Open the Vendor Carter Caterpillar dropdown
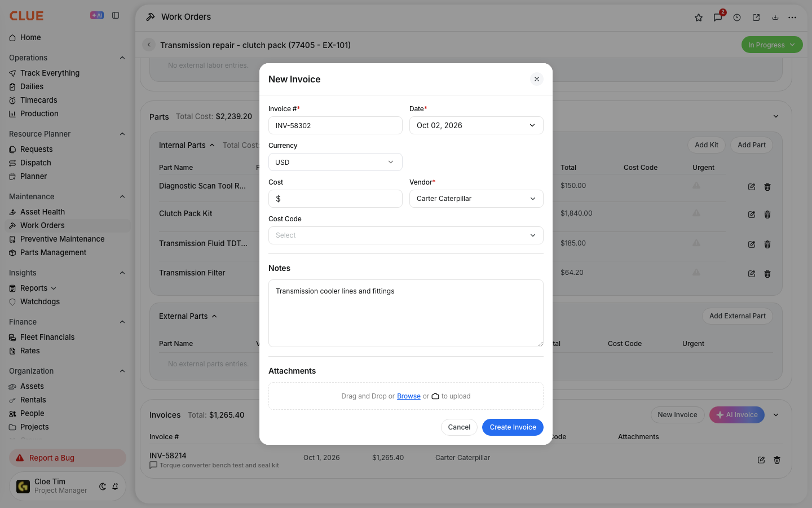Screen dimensions: 812x508 click(x=476, y=199)
